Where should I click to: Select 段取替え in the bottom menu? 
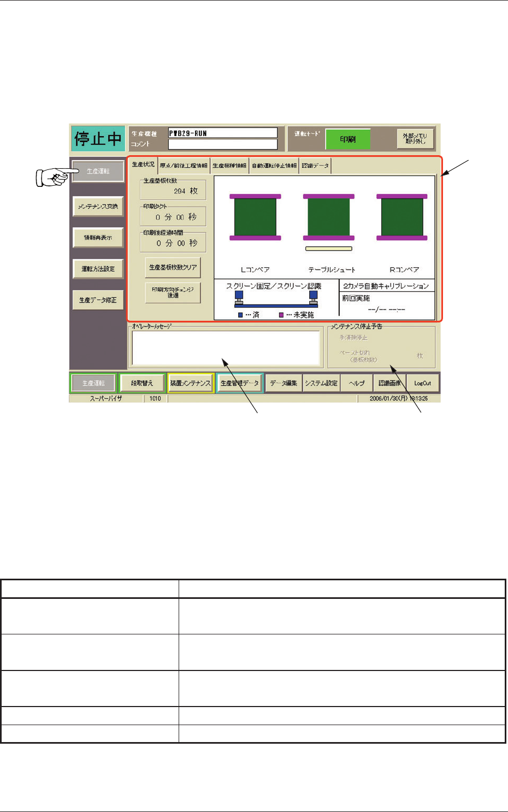[x=142, y=383]
